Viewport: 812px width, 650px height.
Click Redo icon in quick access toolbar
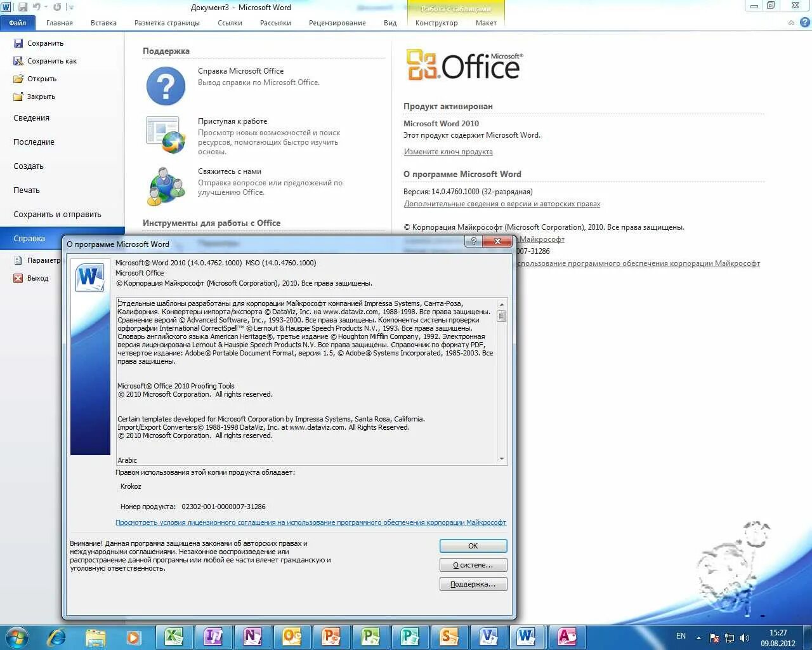coord(57,7)
